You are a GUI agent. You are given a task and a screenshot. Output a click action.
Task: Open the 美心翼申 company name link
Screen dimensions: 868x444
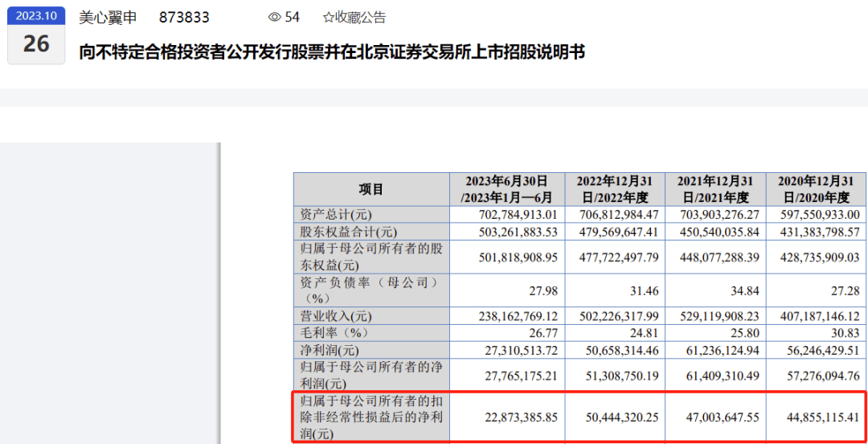click(x=108, y=17)
